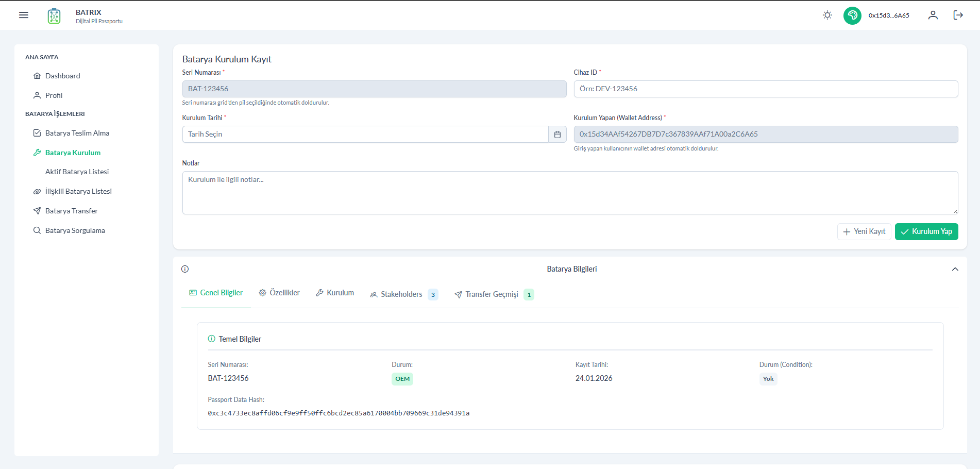Click the logout icon
The height and width of the screenshot is (469, 980).
(x=958, y=15)
